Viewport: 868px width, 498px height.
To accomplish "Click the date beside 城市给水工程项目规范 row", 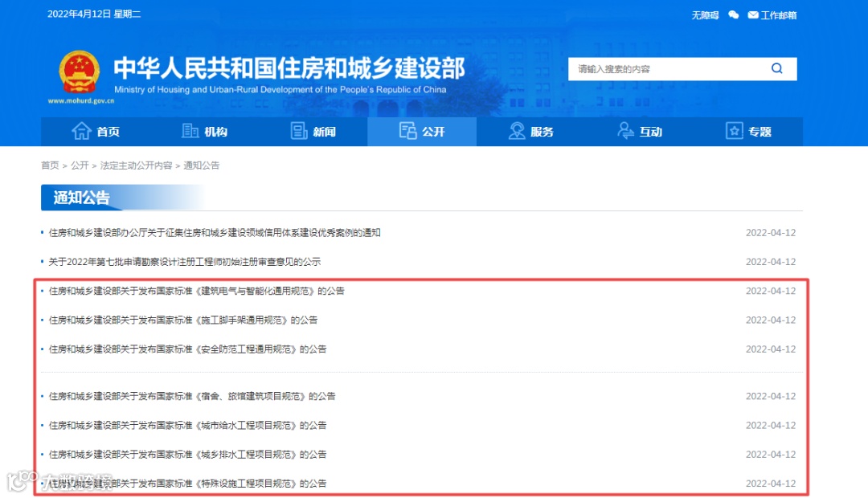I will click(x=771, y=426).
